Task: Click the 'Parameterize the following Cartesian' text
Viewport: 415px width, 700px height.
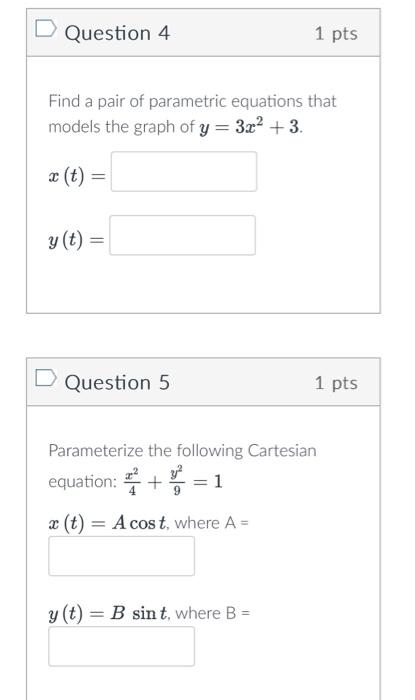Action: 182,450
